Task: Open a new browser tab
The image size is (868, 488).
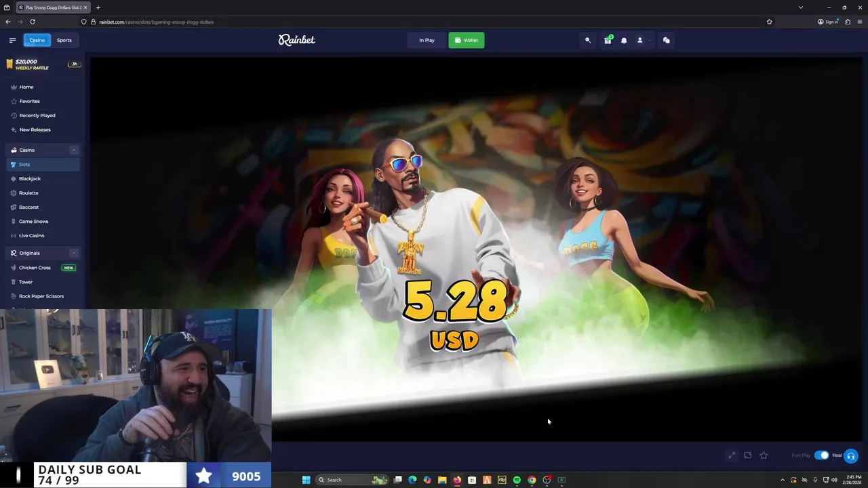Action: [x=98, y=7]
